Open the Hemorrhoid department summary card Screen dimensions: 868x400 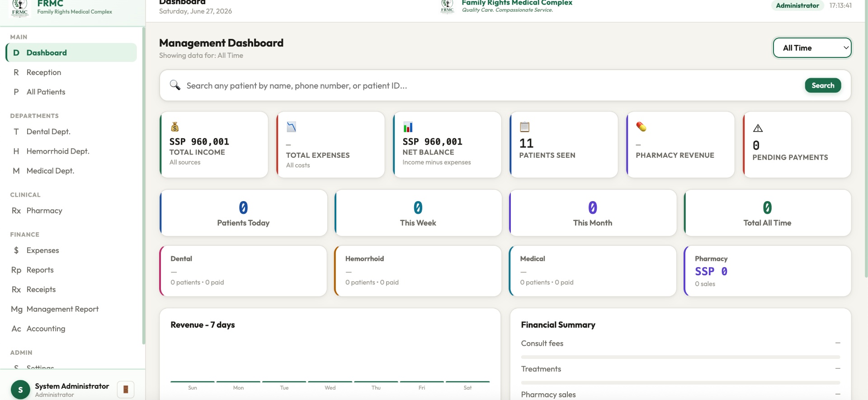(x=418, y=271)
